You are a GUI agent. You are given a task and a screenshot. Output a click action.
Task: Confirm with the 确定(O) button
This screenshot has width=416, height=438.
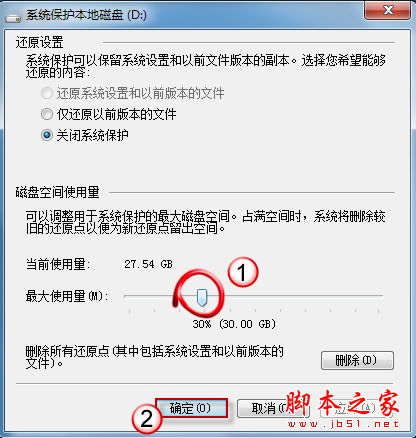(191, 408)
